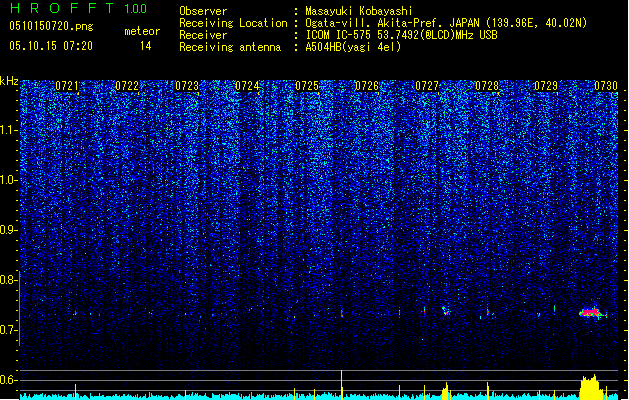Select the 0727 time marker
629x400 pixels.
click(427, 86)
